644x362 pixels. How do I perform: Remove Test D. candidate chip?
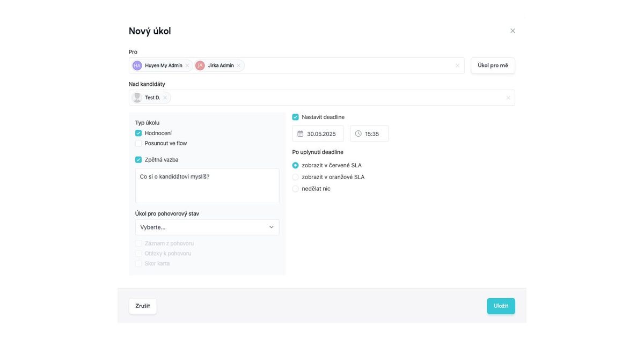pyautogui.click(x=165, y=98)
